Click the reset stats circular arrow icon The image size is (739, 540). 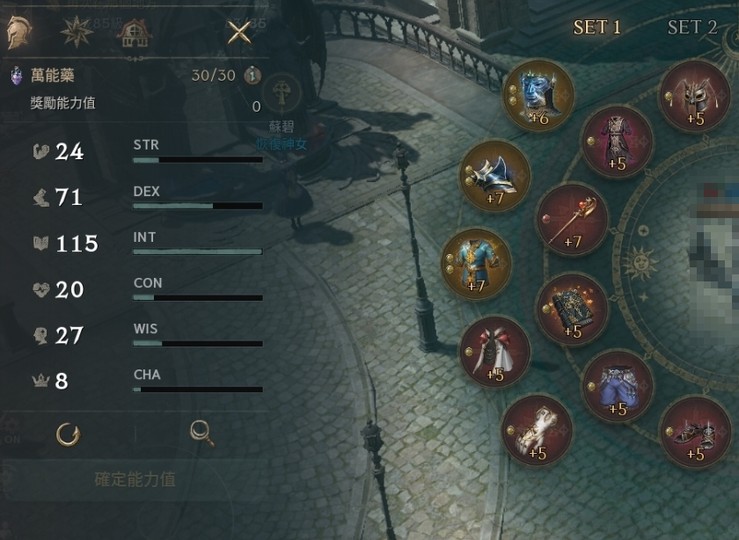tap(68, 434)
